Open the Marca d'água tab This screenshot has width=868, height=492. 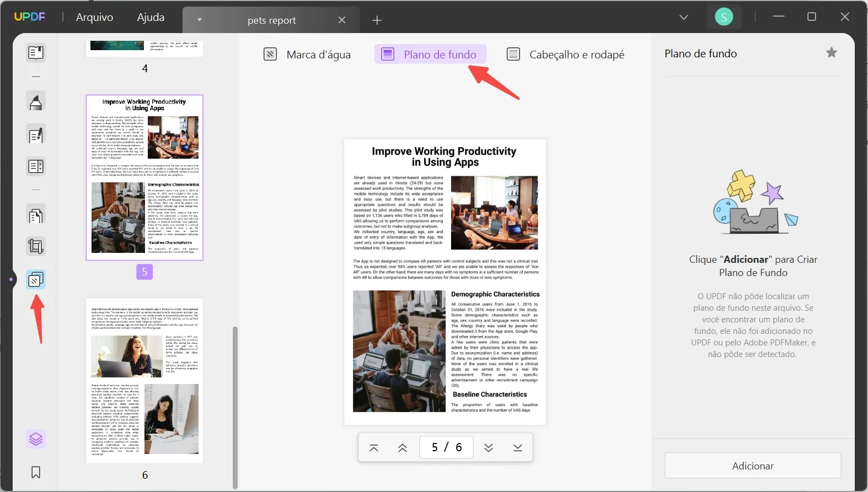[x=308, y=55]
